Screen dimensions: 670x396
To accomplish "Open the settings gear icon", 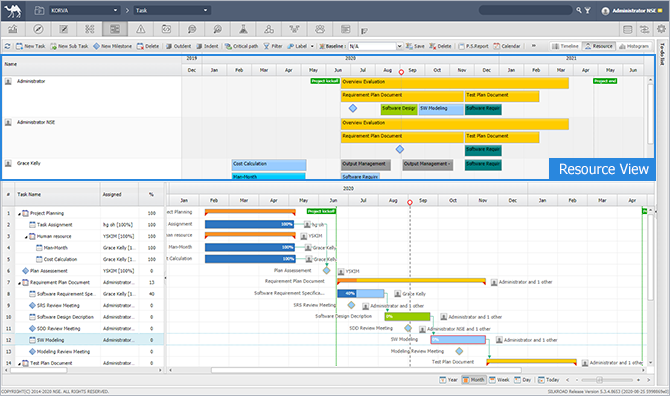I will tap(661, 29).
